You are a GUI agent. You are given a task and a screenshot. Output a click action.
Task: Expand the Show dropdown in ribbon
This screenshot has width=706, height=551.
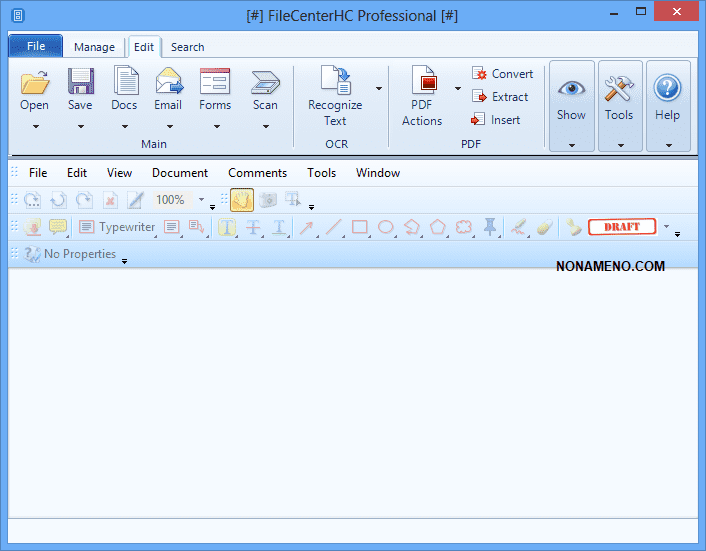coord(571,145)
